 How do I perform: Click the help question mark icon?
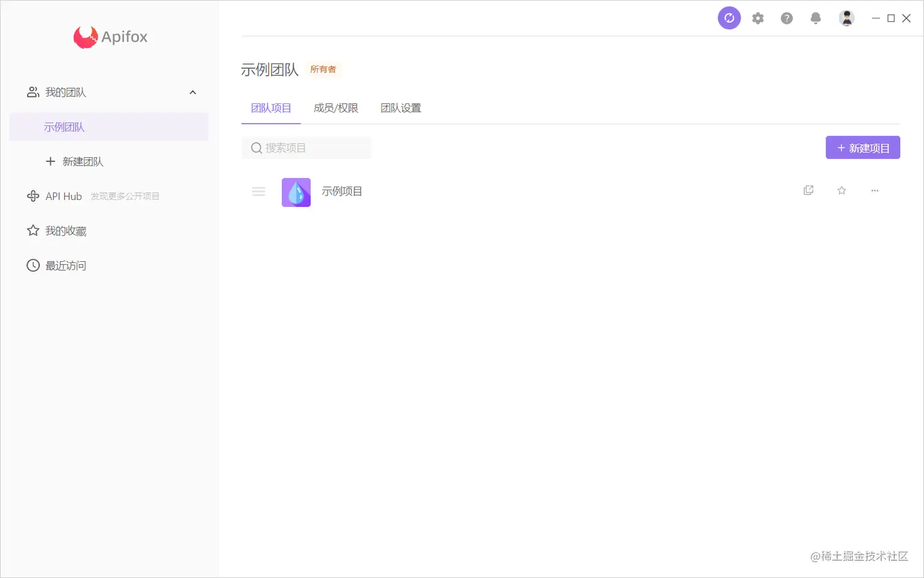tap(786, 18)
